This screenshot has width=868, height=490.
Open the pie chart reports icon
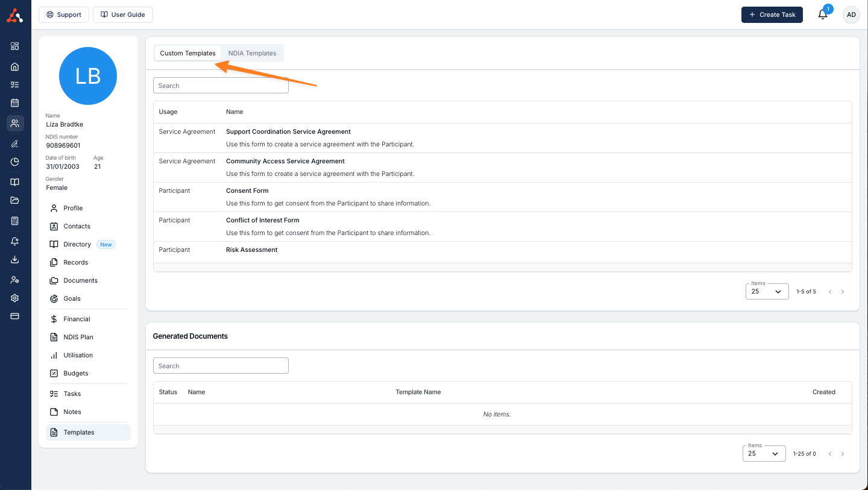click(15, 162)
